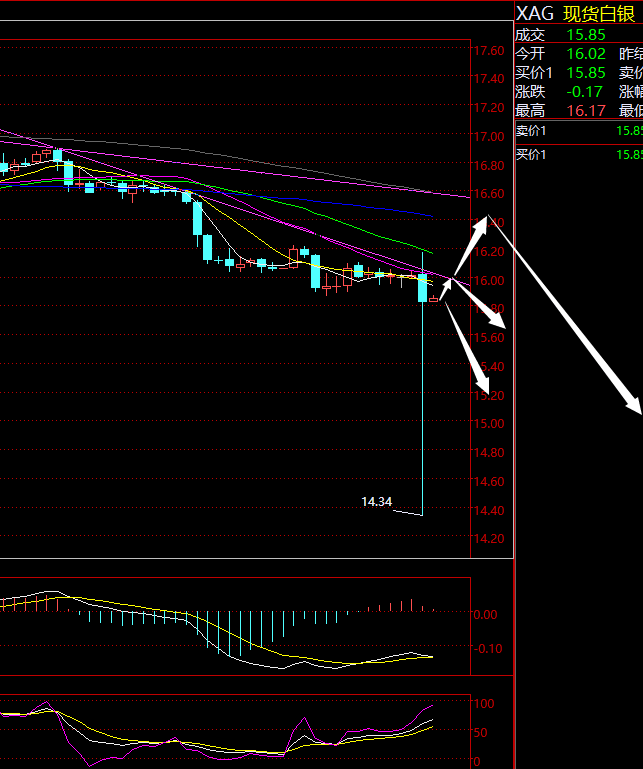Click the 买价1 label in order book

click(x=531, y=155)
